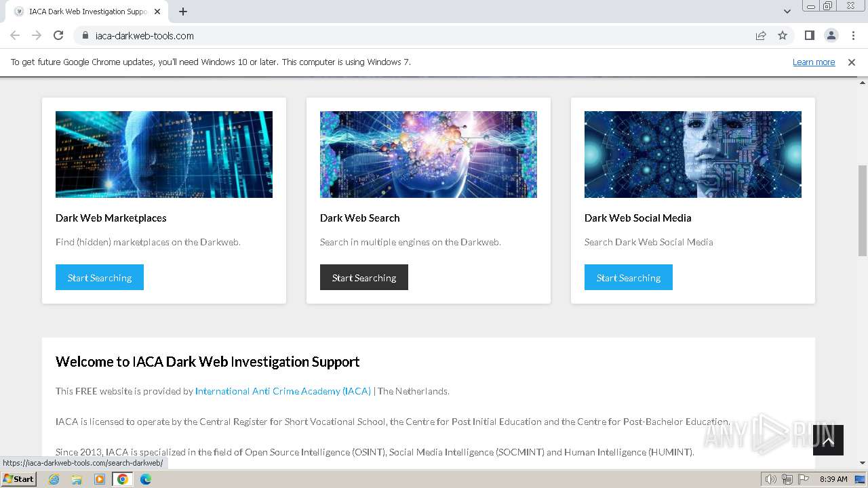
Task: Start Searching Dark Web Social Media
Action: tap(629, 277)
